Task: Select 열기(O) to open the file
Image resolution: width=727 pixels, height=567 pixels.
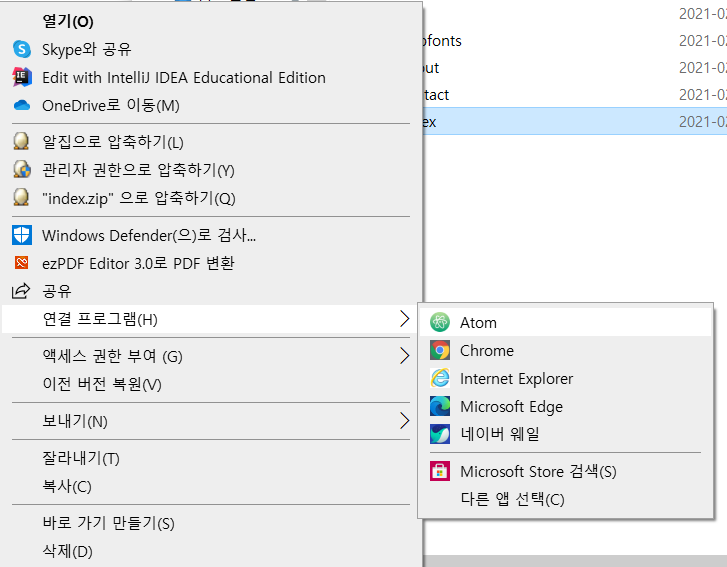Action: point(211,21)
